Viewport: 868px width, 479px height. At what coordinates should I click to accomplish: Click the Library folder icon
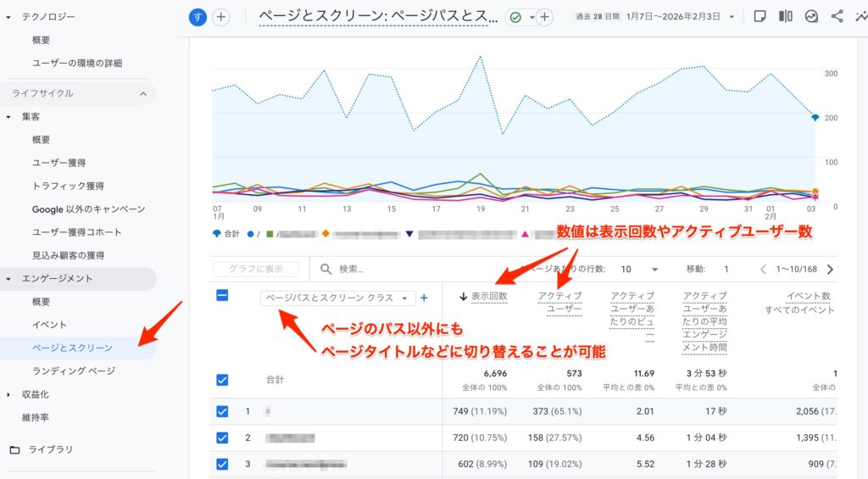(x=14, y=449)
